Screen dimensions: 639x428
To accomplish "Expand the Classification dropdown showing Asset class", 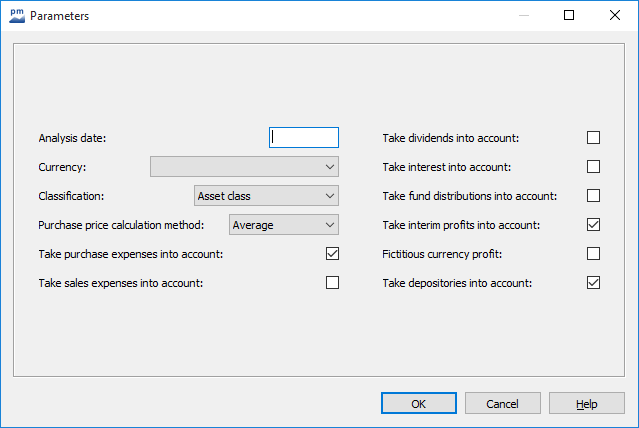I will (x=266, y=196).
